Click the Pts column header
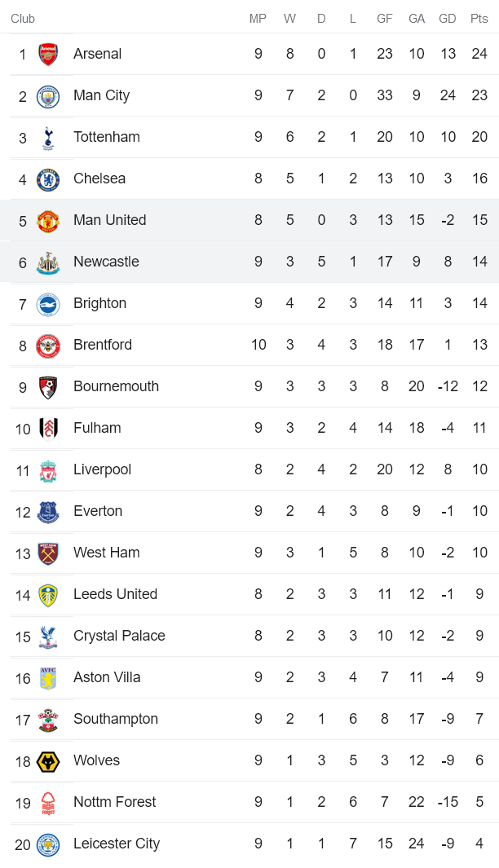This screenshot has height=868, width=499. click(479, 19)
